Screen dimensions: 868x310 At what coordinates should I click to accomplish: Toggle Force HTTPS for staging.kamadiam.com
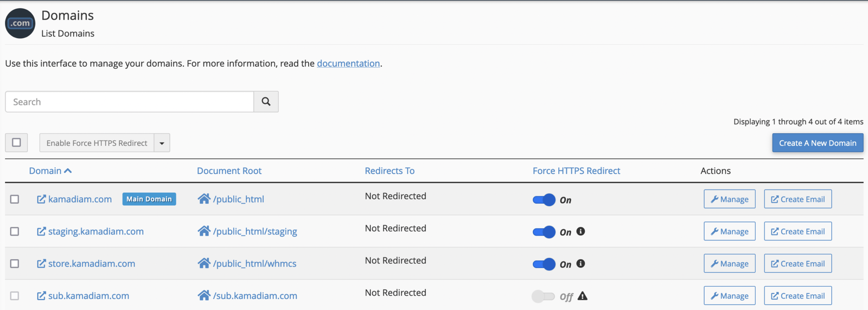click(544, 232)
